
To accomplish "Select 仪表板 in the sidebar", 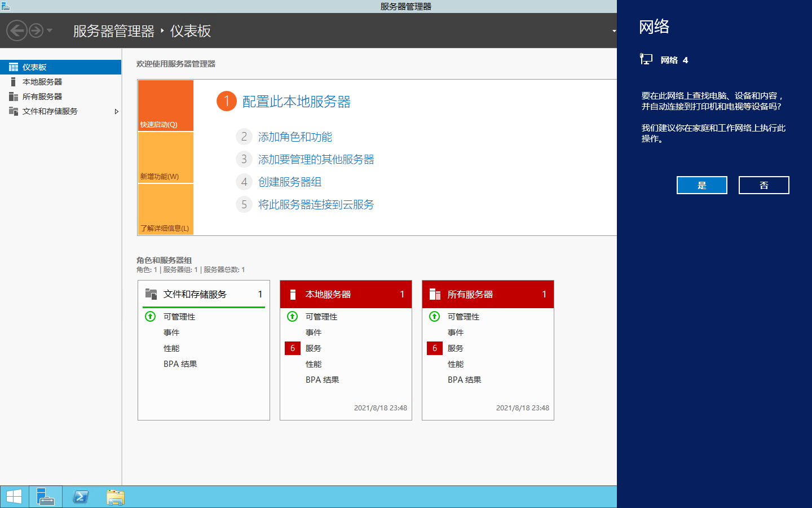I will 61,67.
